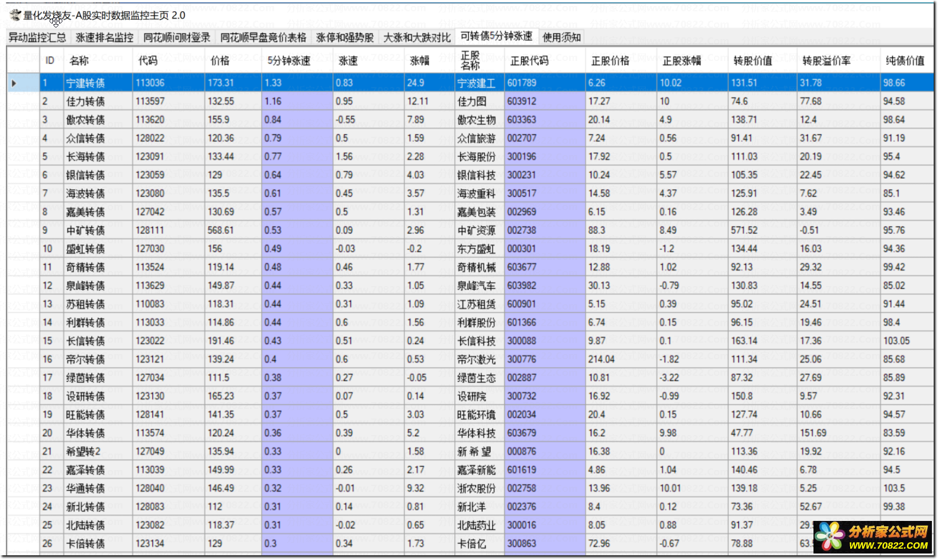Image resolution: width=939 pixels, height=560 pixels.
Task: Sort by the 转股溢价率 column header
Action: [x=838, y=60]
